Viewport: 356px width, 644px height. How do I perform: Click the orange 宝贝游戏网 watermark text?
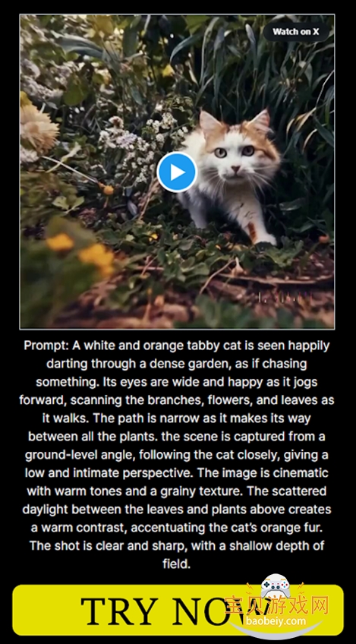tap(277, 605)
